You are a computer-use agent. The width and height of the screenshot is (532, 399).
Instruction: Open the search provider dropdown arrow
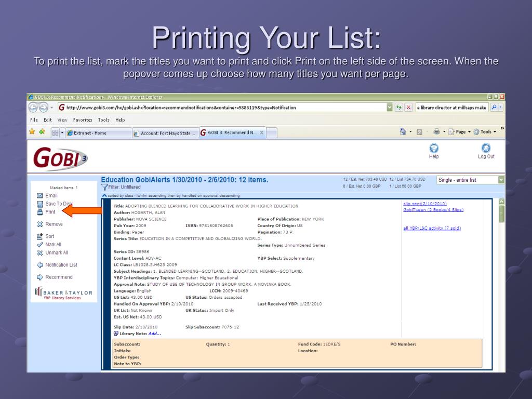pos(500,108)
